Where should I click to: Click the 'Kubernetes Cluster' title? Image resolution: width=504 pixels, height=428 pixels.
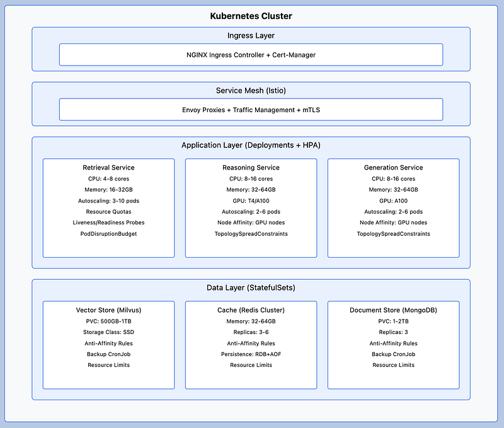click(x=251, y=16)
